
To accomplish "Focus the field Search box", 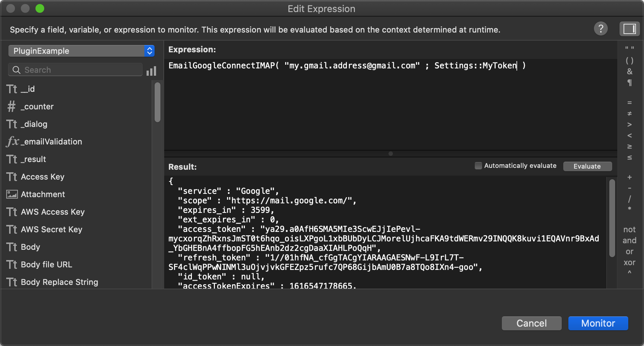I will 75,69.
